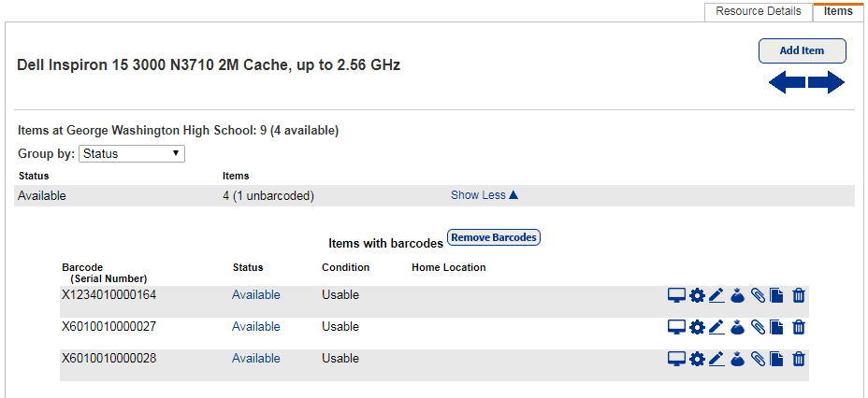Click the copy document icon for X1234010000164
The height and width of the screenshot is (398, 868).
coord(776,296)
